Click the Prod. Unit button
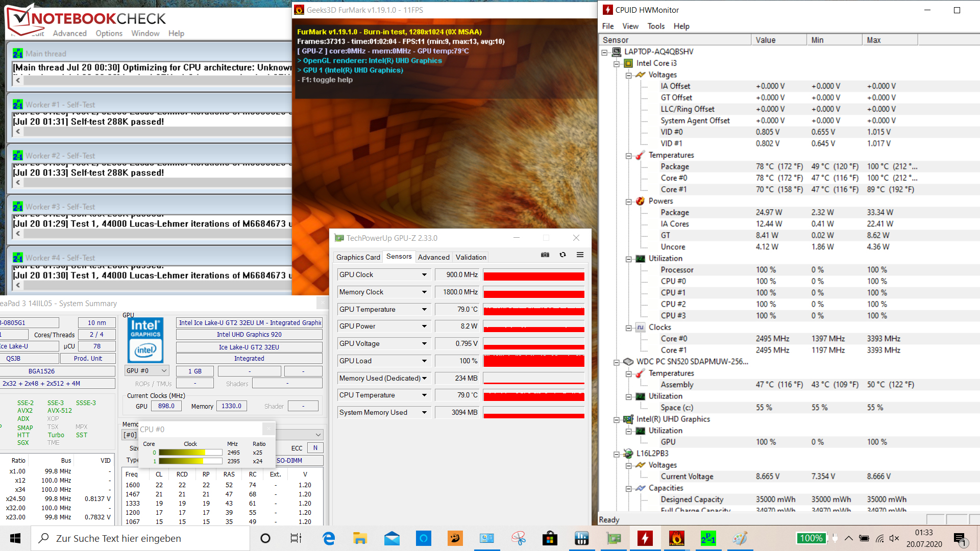980x551 pixels. (x=88, y=359)
